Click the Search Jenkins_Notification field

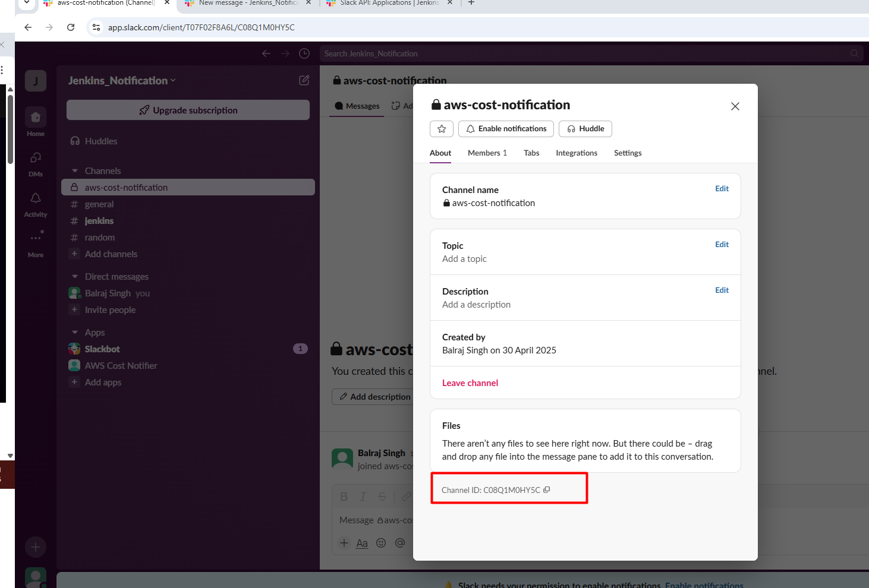click(x=591, y=53)
